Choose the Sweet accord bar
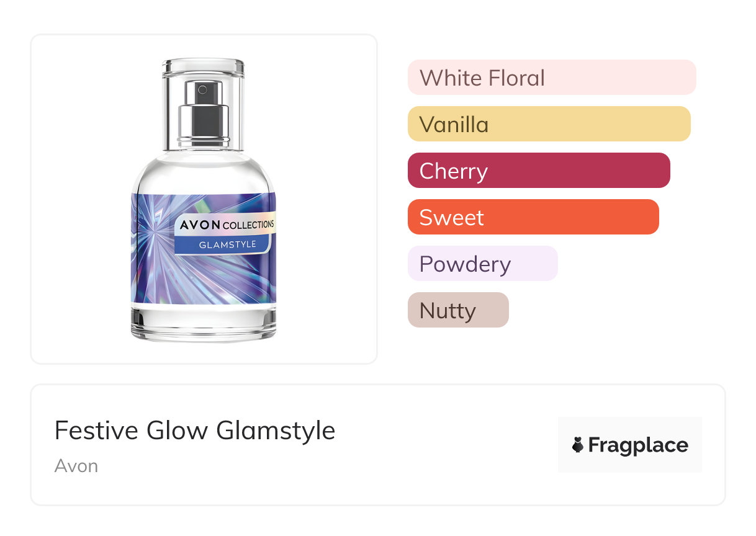Image resolution: width=756 pixels, height=536 pixels. tap(533, 217)
